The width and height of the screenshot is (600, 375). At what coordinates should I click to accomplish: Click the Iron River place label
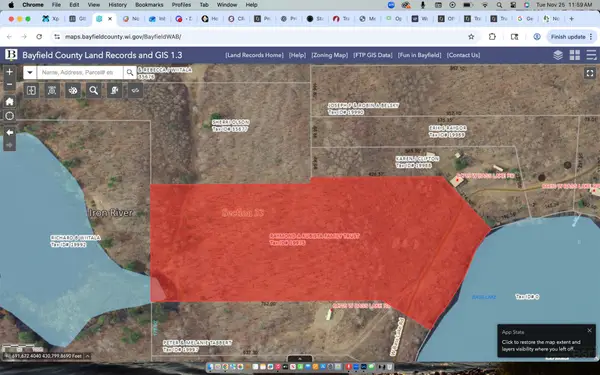click(x=111, y=213)
